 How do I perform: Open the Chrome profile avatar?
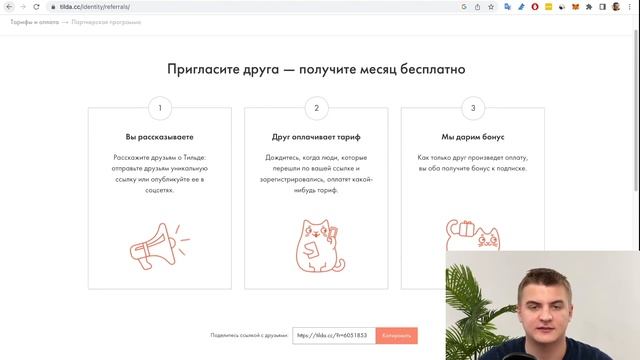pos(616,7)
